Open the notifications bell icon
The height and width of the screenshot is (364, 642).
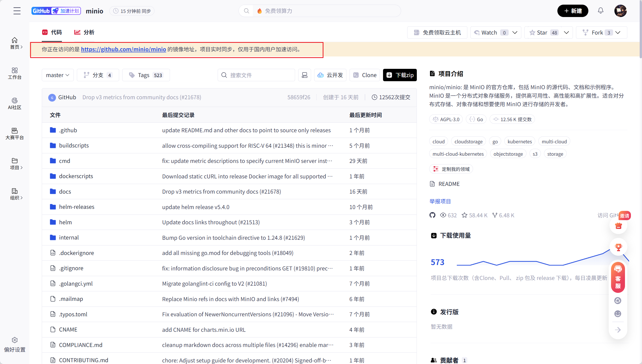(601, 11)
